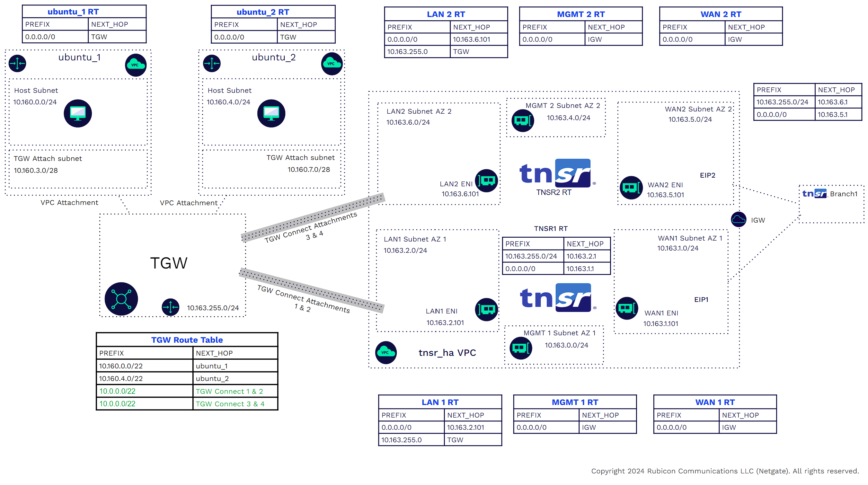Click the TNSR2 tnsr logo
Screen dimensions: 868x485
[x=557, y=173]
